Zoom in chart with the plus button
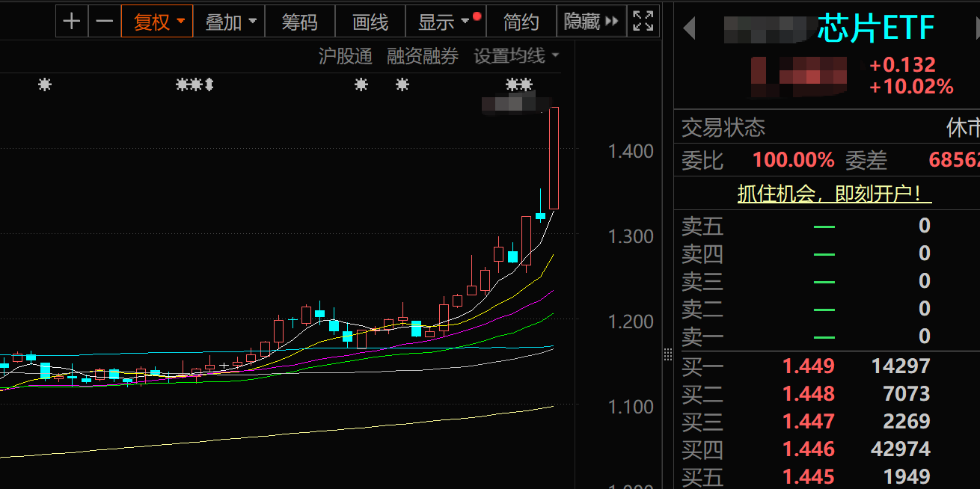 72,22
